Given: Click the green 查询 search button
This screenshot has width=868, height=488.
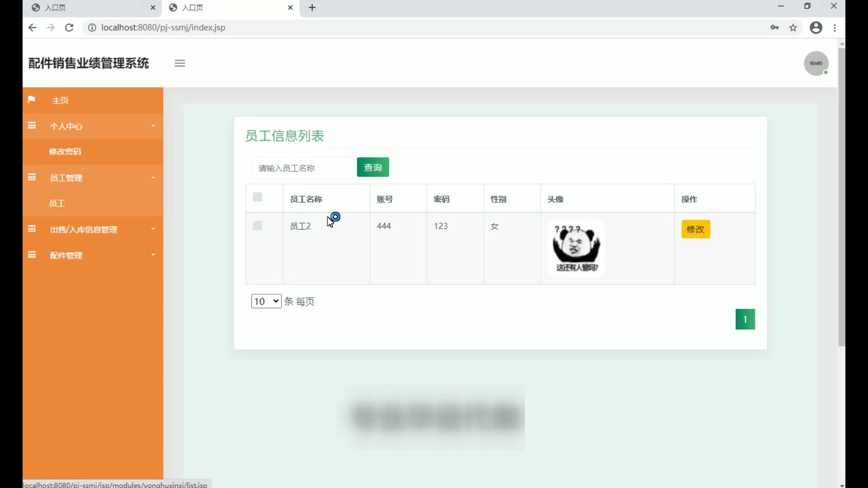Looking at the screenshot, I should (373, 168).
